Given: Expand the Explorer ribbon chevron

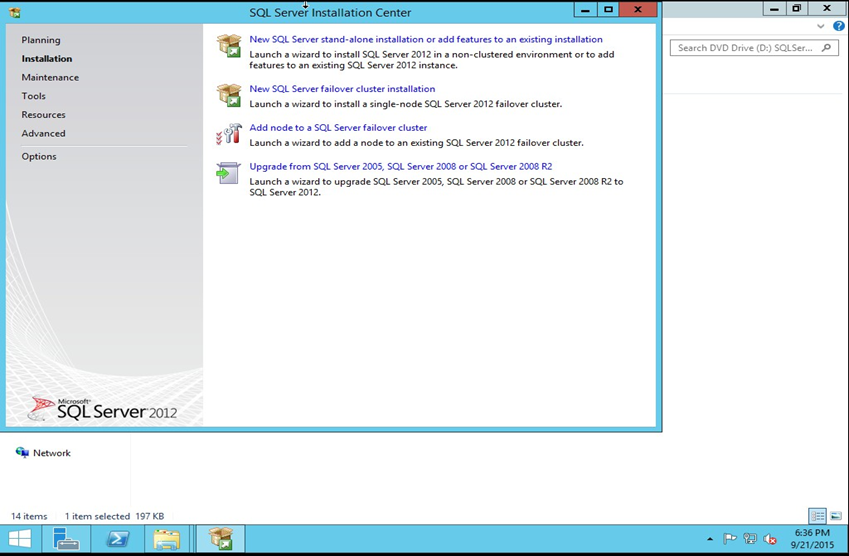Looking at the screenshot, I should point(822,26).
